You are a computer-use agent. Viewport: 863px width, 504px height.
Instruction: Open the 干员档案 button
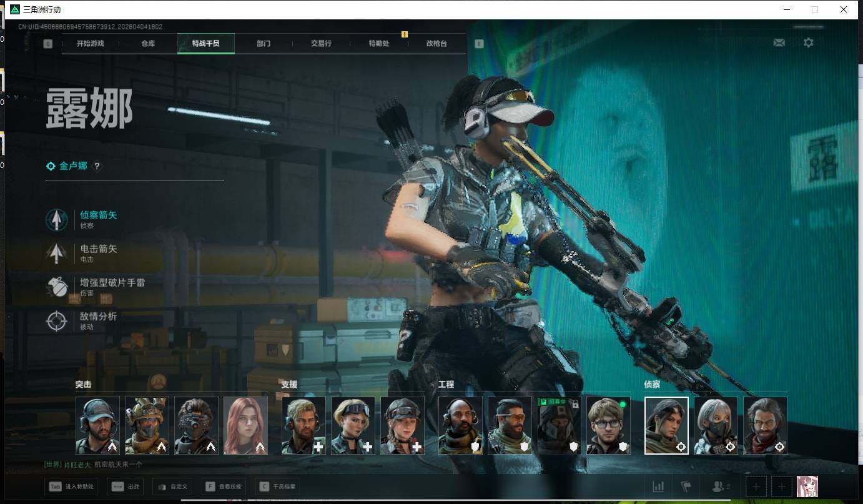pyautogui.click(x=277, y=487)
